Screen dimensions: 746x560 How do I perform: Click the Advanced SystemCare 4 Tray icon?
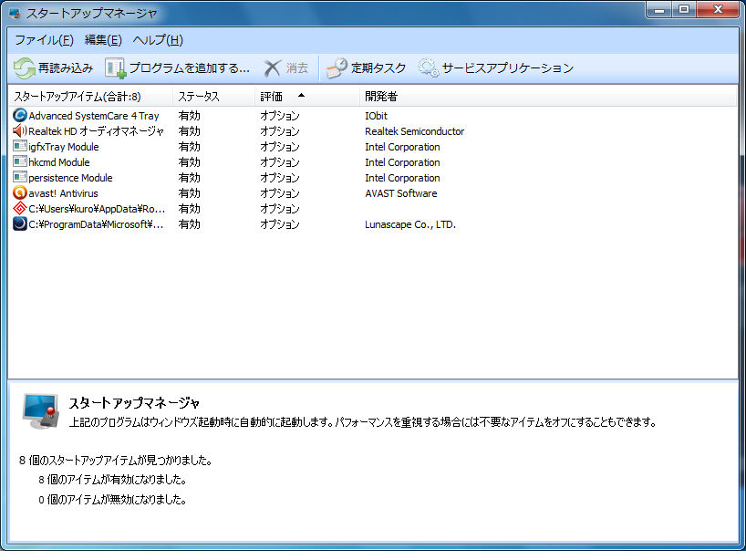click(x=20, y=115)
